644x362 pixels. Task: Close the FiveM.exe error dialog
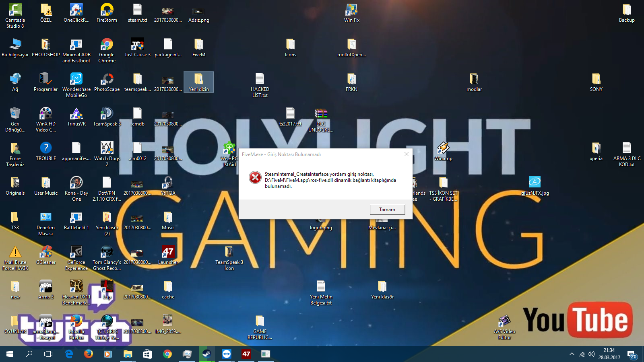pos(407,154)
